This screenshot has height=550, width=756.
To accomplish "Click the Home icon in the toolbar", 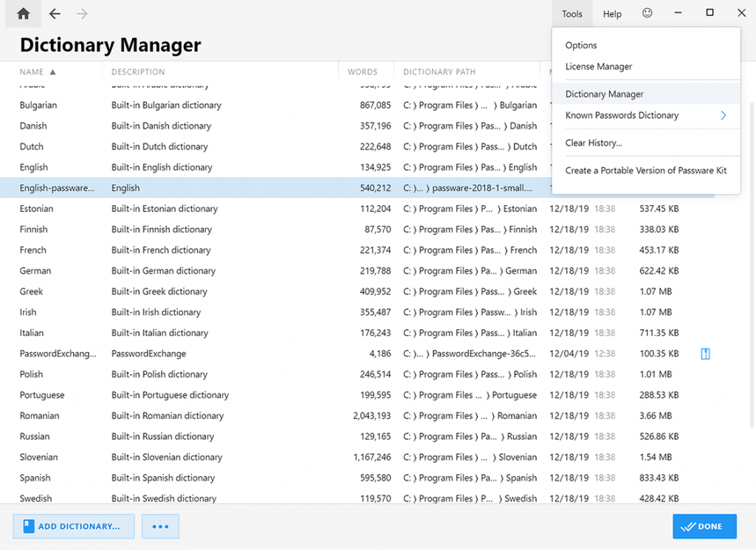I will 22,13.
